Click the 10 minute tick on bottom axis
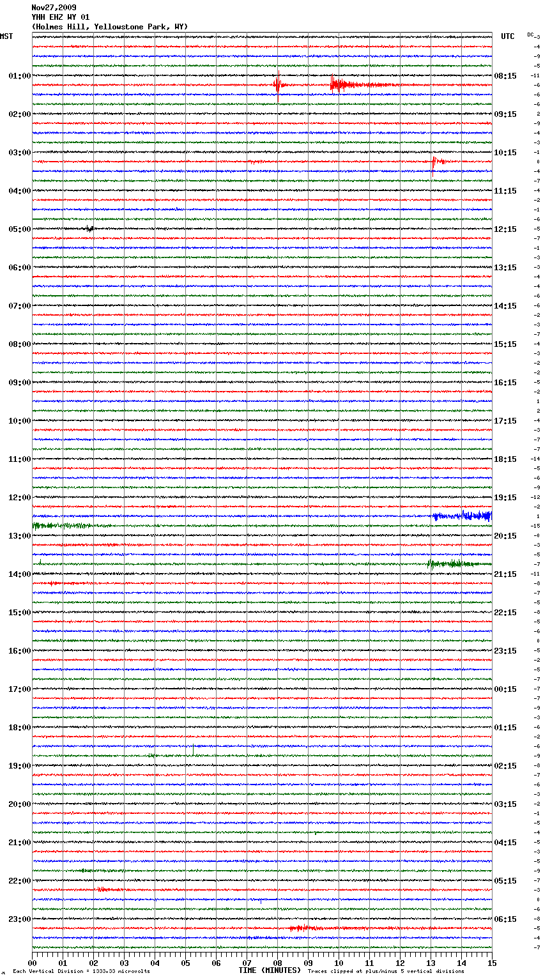Image resolution: width=543 pixels, height=980 pixels. [x=339, y=963]
